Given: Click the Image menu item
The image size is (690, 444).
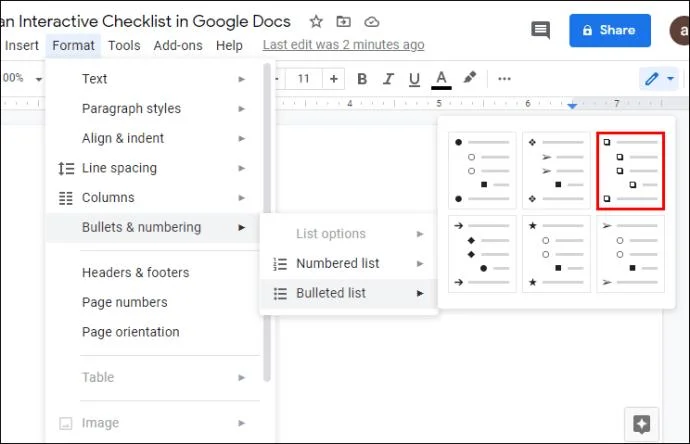Looking at the screenshot, I should pyautogui.click(x=152, y=423).
